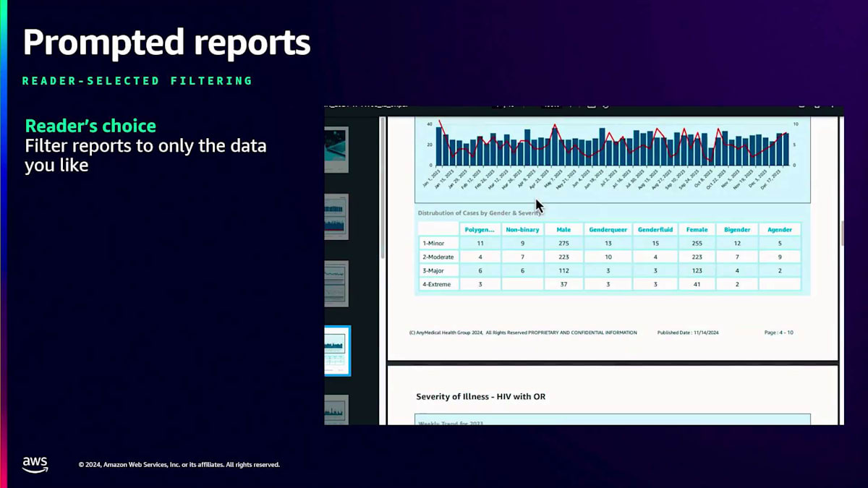Click the 10 cell under Genderqueer
This screenshot has height=488, width=868.
tap(608, 257)
